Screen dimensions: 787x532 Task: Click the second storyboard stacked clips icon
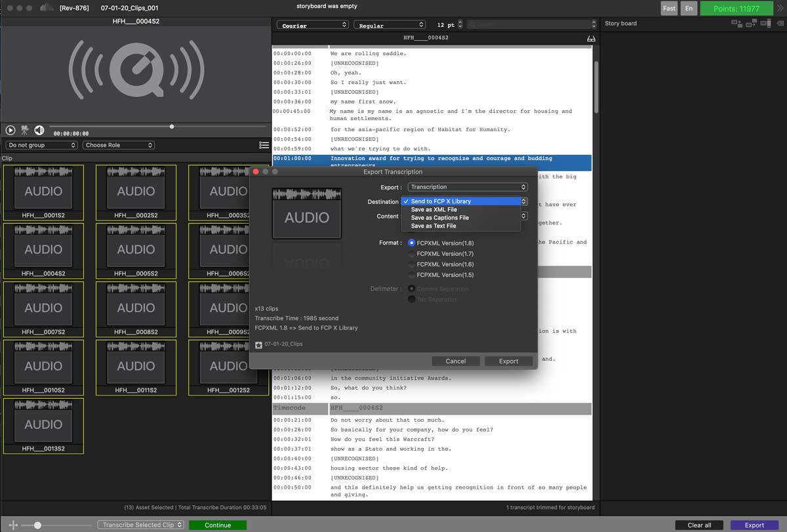coord(751,23)
